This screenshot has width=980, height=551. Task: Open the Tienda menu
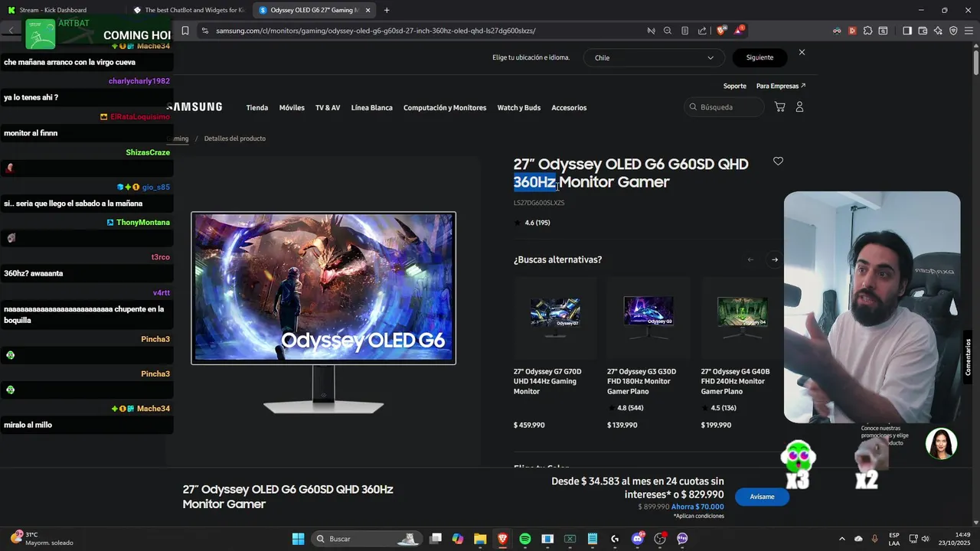[x=257, y=108]
